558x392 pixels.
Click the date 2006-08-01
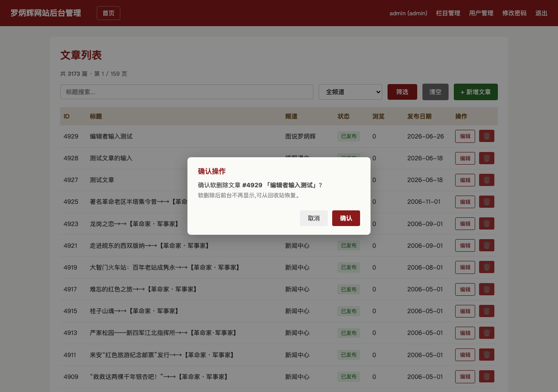(425, 267)
